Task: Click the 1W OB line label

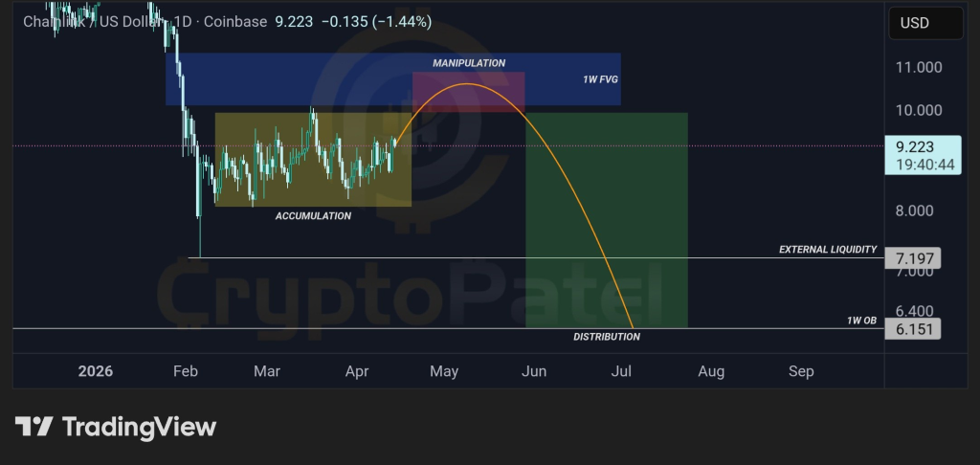Action: pyautogui.click(x=862, y=321)
